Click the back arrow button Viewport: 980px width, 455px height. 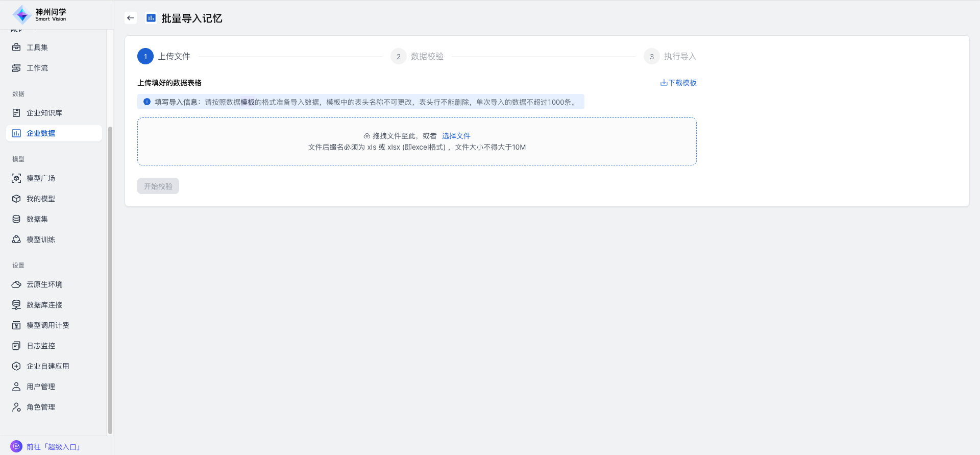(131, 18)
